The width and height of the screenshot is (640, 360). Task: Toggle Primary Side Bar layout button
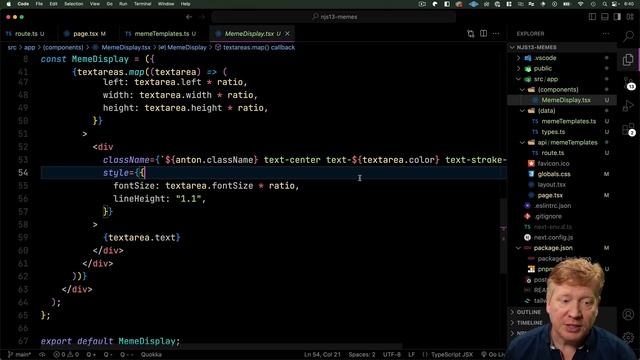[592, 17]
